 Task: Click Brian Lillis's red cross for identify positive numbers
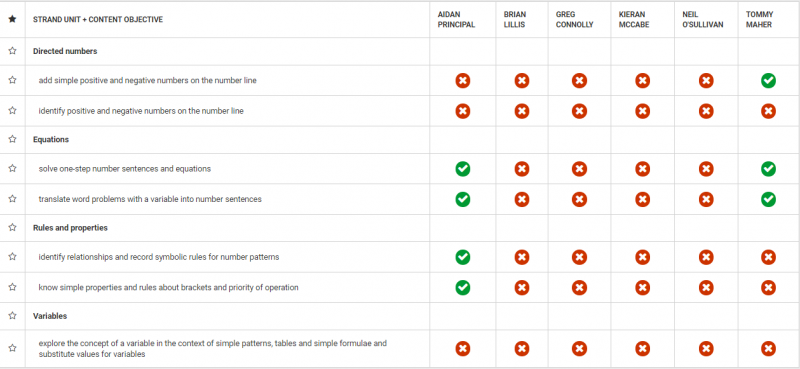(521, 111)
